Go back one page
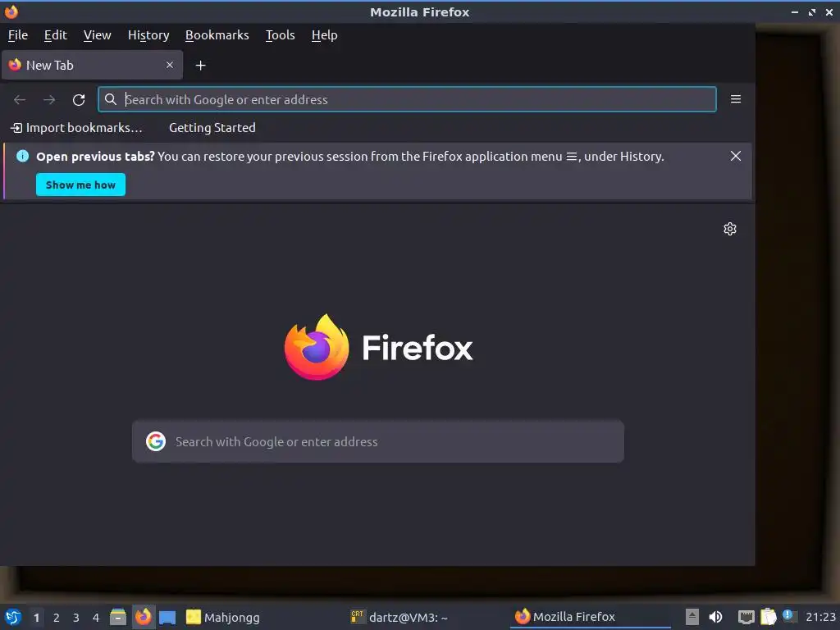This screenshot has width=840, height=630. 20,99
